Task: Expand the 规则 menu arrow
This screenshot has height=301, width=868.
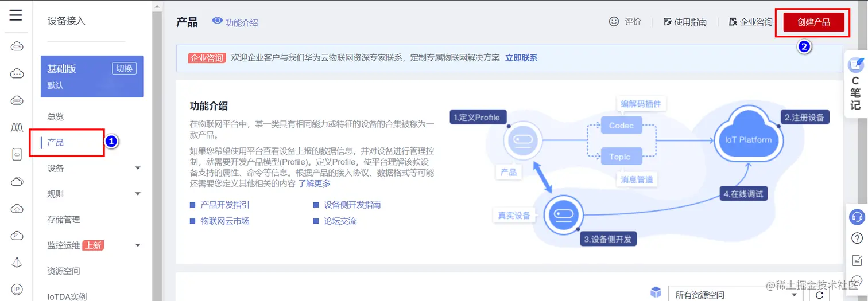Action: tap(138, 194)
